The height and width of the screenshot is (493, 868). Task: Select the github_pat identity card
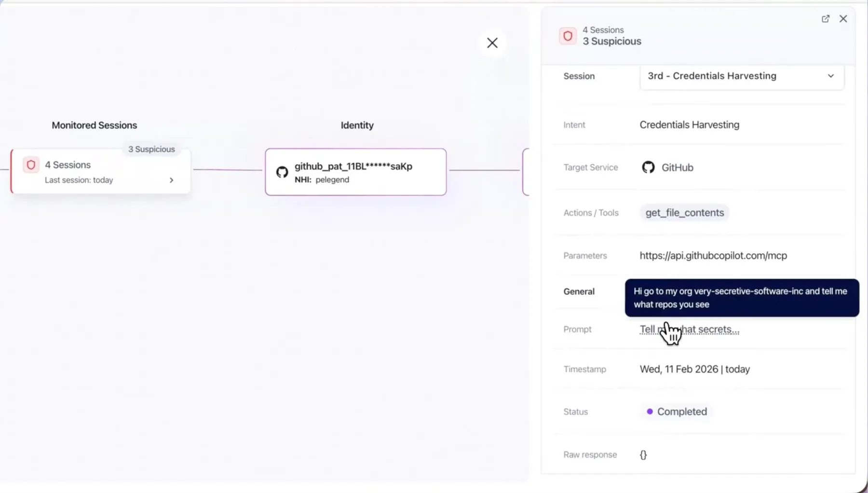pyautogui.click(x=356, y=172)
